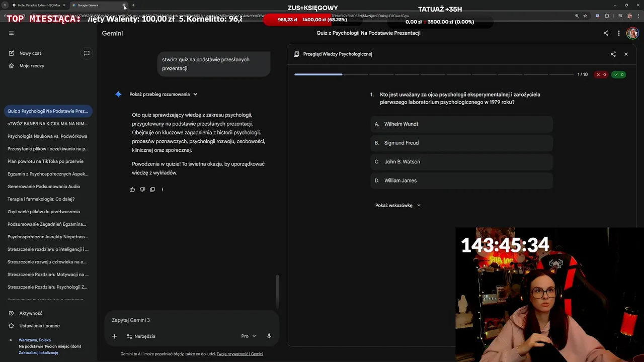The width and height of the screenshot is (644, 362).
Task: Share the quiz using panel share icon
Action: 613,54
